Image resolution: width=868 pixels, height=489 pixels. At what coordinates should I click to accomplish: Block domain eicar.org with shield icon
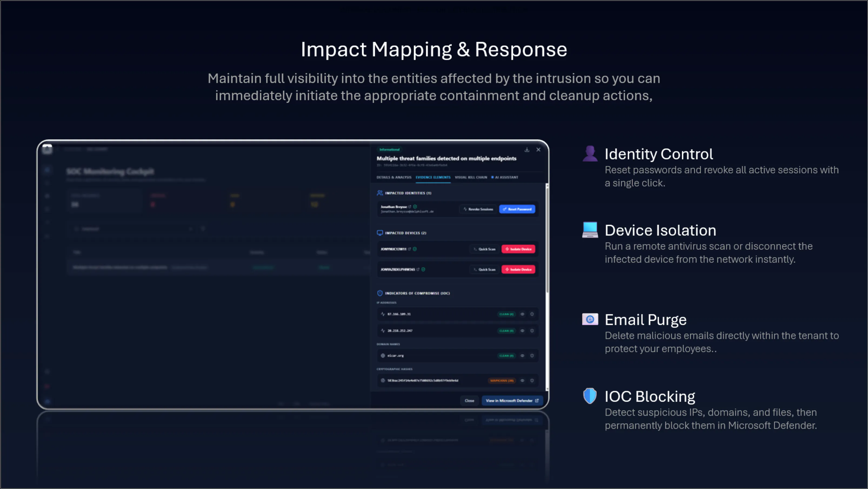(532, 355)
